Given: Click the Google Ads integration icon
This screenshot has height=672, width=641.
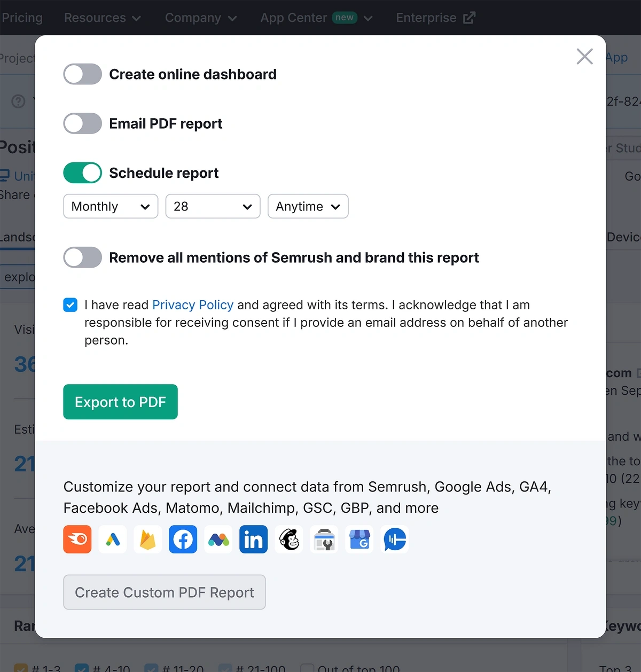Looking at the screenshot, I should (113, 539).
